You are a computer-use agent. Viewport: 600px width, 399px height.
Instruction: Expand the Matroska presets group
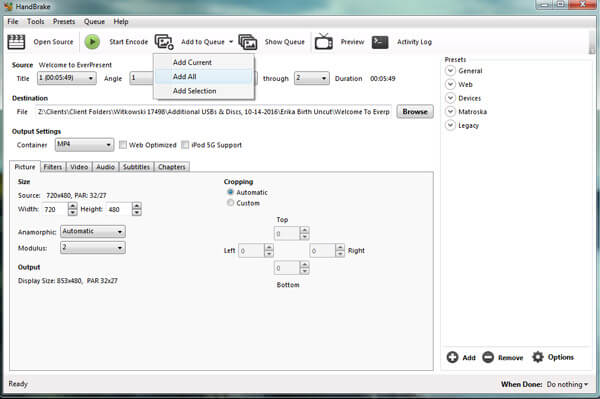tap(450, 112)
